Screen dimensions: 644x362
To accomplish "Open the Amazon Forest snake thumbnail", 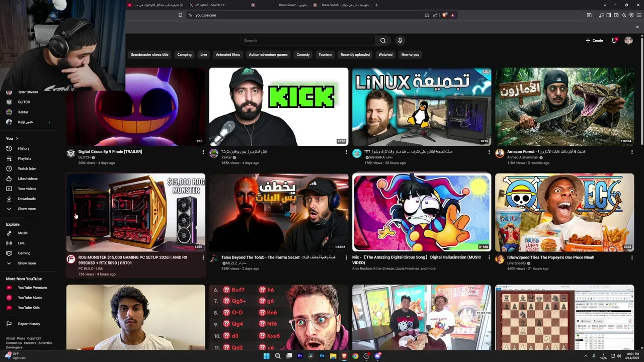I will [565, 107].
